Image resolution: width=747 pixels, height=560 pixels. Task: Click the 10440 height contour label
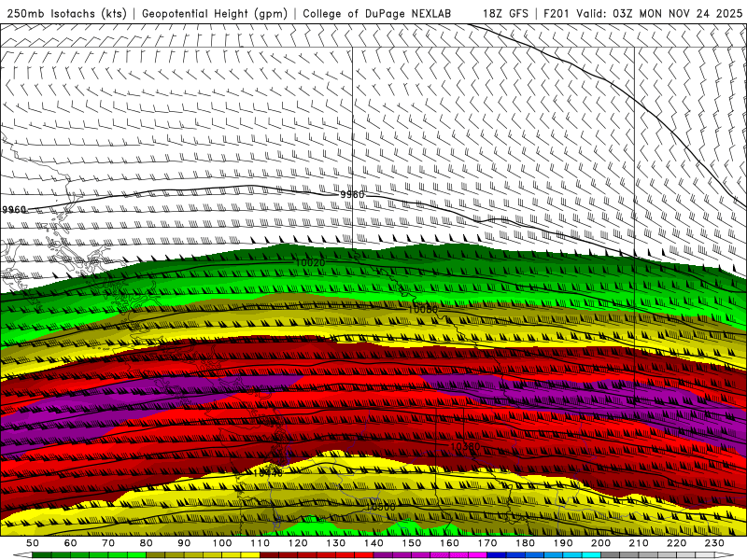click(x=268, y=473)
